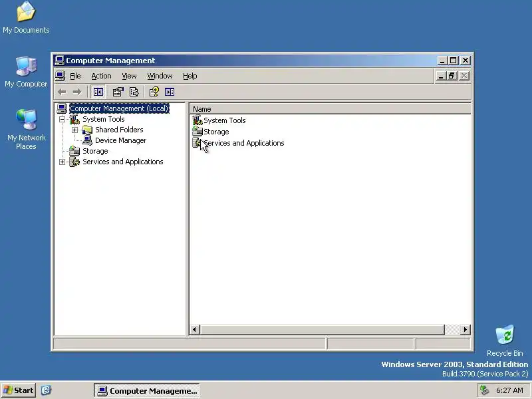Open the Action menu

[x=101, y=76]
